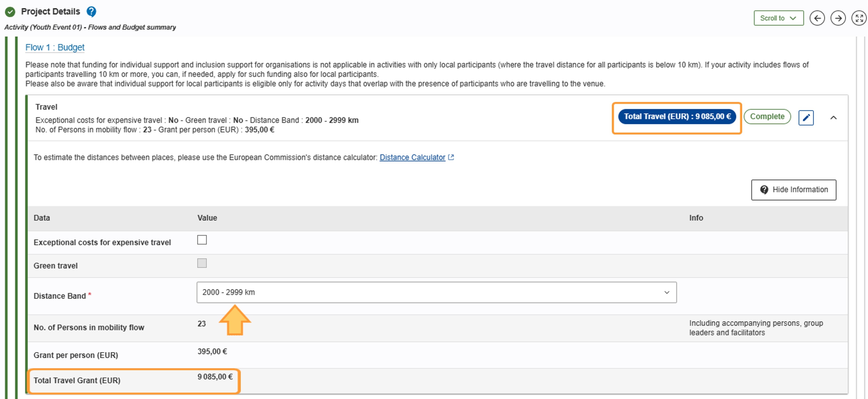
Task: Click the question mark in Hide Information
Action: tap(764, 190)
